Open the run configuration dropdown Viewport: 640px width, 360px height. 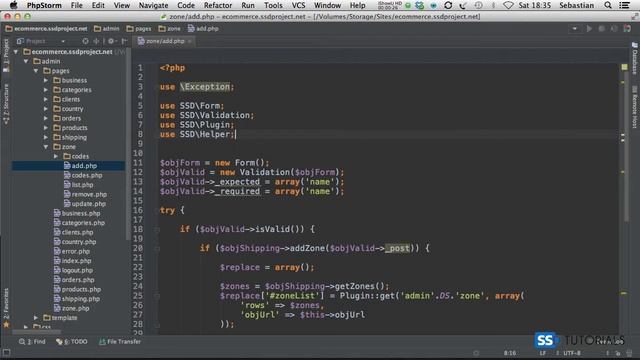point(575,29)
